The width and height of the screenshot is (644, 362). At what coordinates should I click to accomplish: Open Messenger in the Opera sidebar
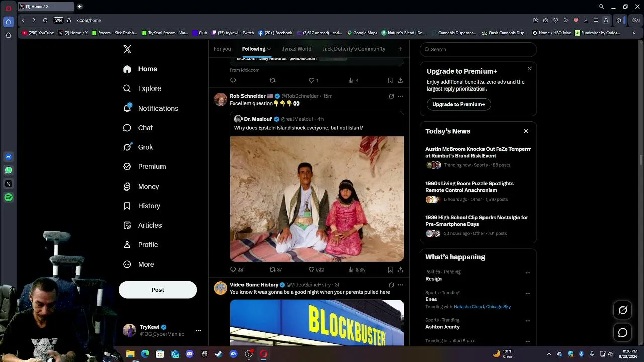9,157
